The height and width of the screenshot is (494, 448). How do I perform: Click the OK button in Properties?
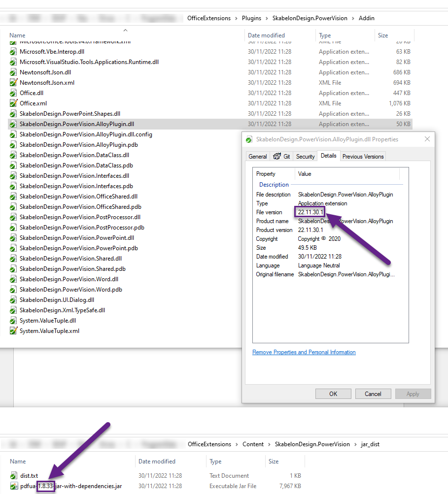pos(333,394)
